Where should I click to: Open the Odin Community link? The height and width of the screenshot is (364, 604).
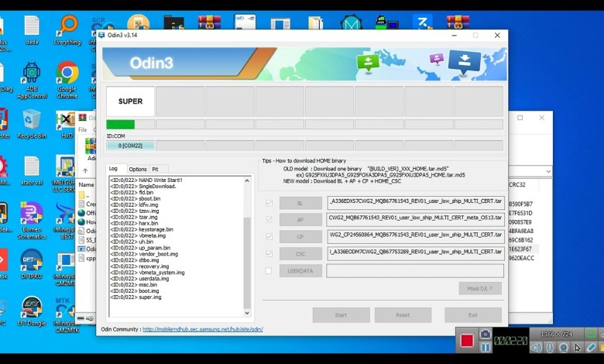click(x=202, y=329)
